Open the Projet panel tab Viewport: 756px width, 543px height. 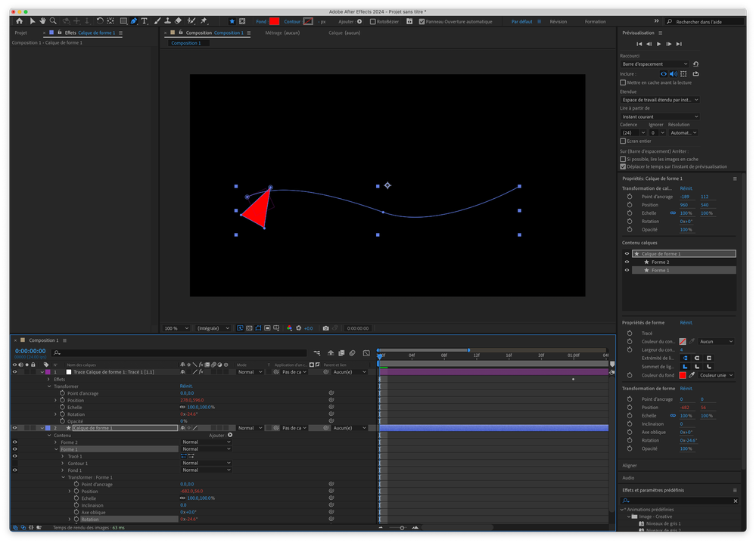20,33
